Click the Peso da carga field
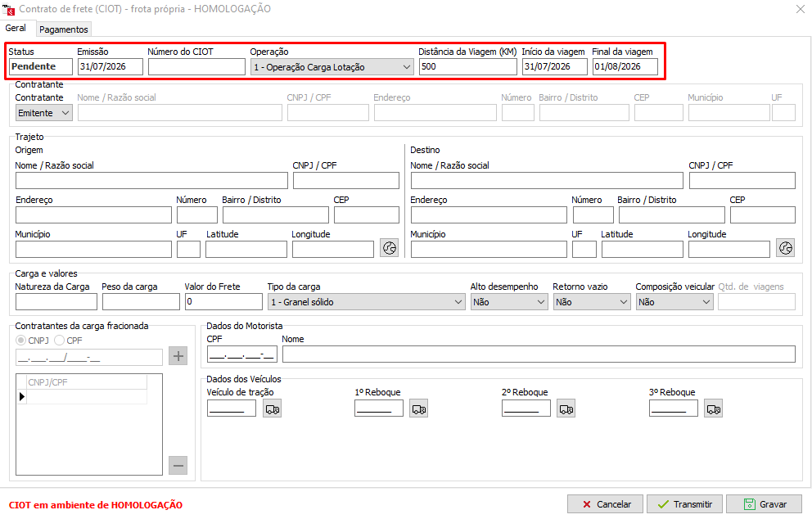Image resolution: width=812 pixels, height=519 pixels. (141, 301)
